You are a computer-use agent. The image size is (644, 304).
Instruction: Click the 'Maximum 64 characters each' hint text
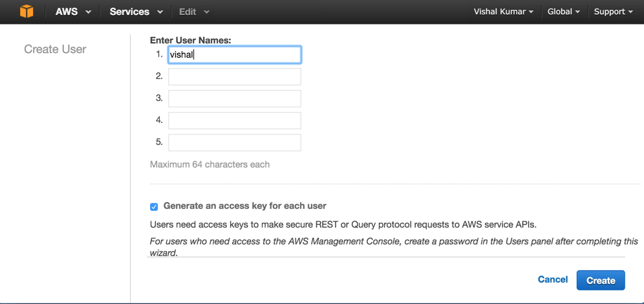210,165
